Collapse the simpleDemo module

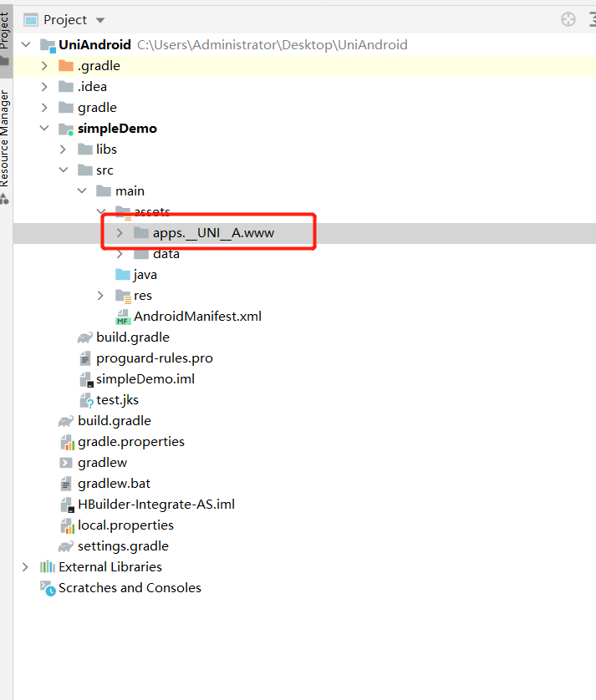tap(44, 128)
